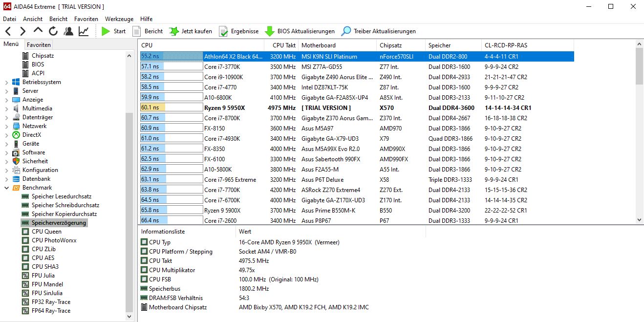
Task: Sort by the CPU Takt column header
Action: click(x=282, y=45)
